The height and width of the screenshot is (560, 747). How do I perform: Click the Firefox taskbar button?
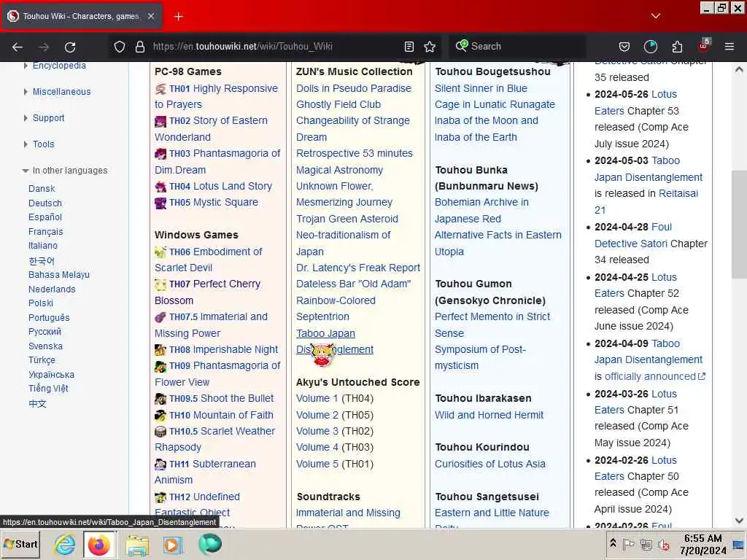point(98,544)
